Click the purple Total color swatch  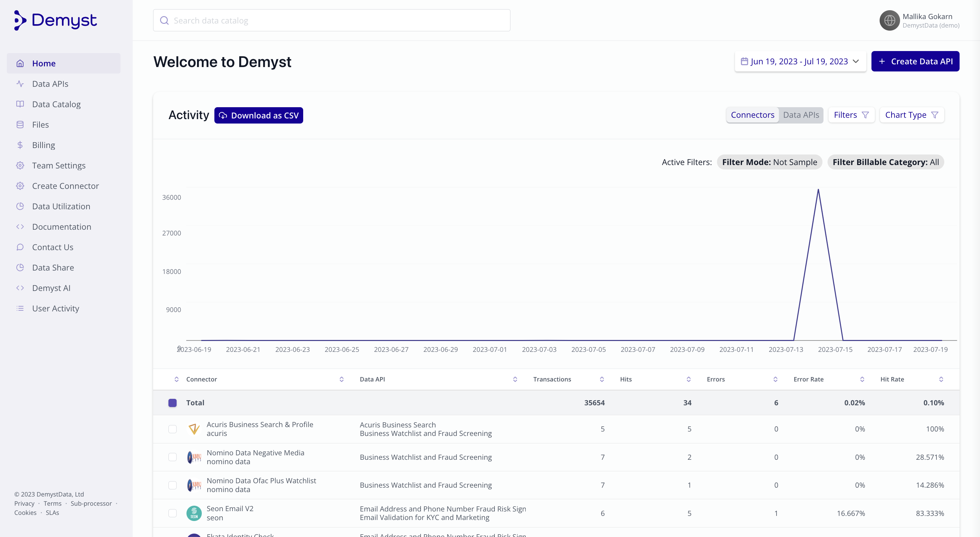point(172,403)
